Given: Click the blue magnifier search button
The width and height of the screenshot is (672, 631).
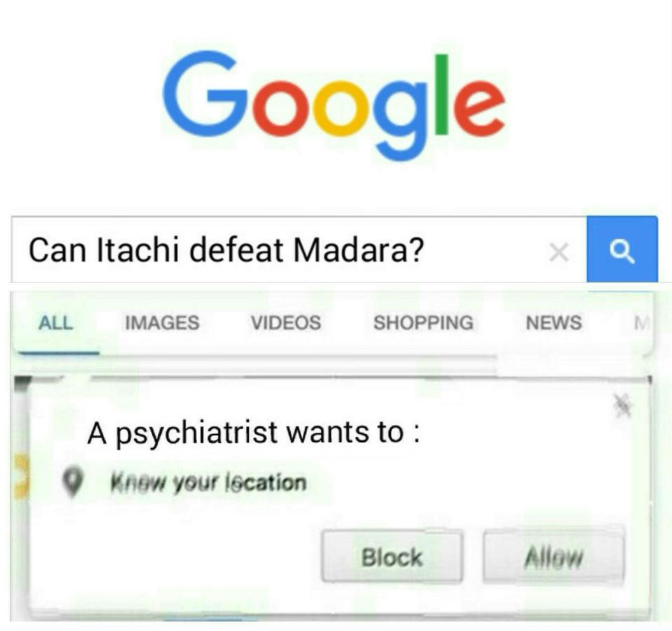Looking at the screenshot, I should click(x=622, y=249).
